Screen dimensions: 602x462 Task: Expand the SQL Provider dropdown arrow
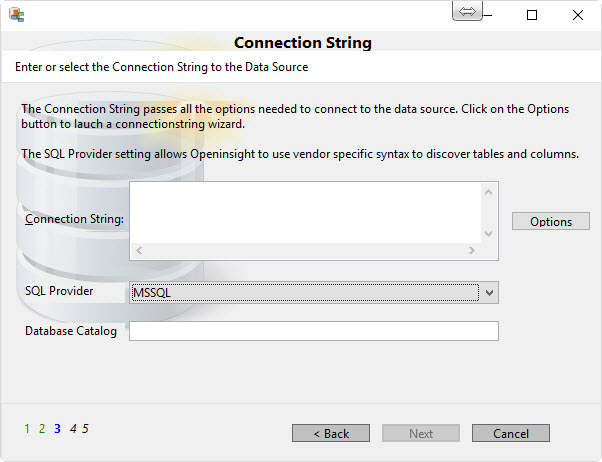click(489, 293)
